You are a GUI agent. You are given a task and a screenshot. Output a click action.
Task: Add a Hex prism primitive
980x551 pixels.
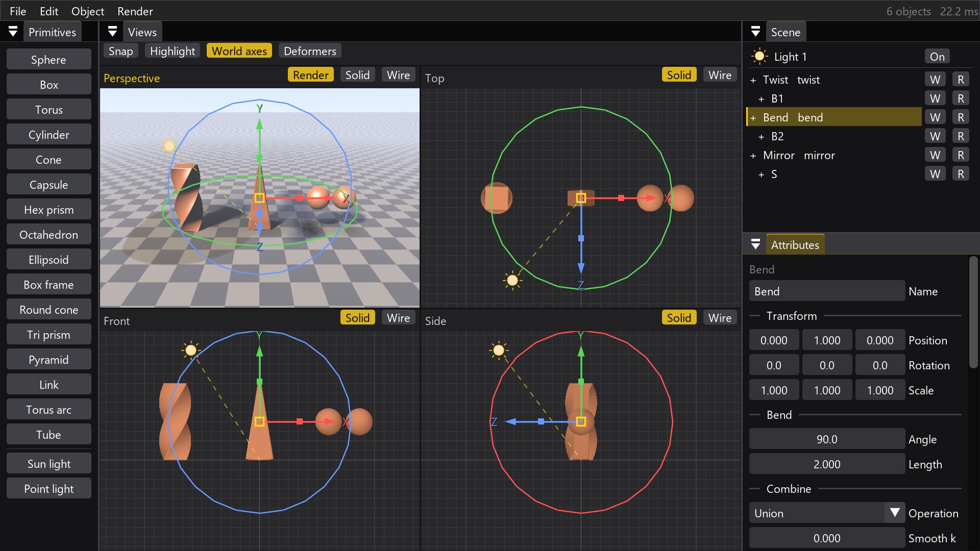(x=49, y=210)
